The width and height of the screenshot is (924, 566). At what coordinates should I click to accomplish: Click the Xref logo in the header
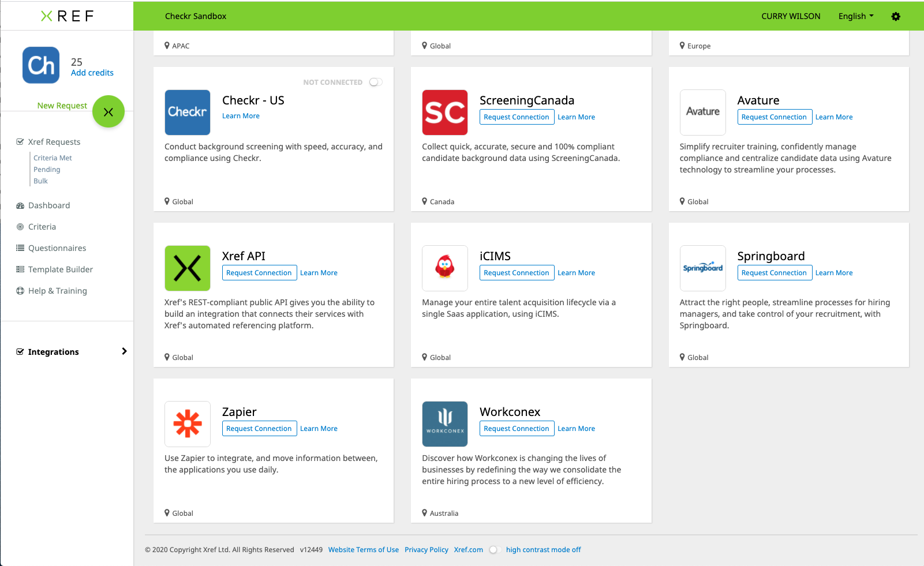(68, 16)
